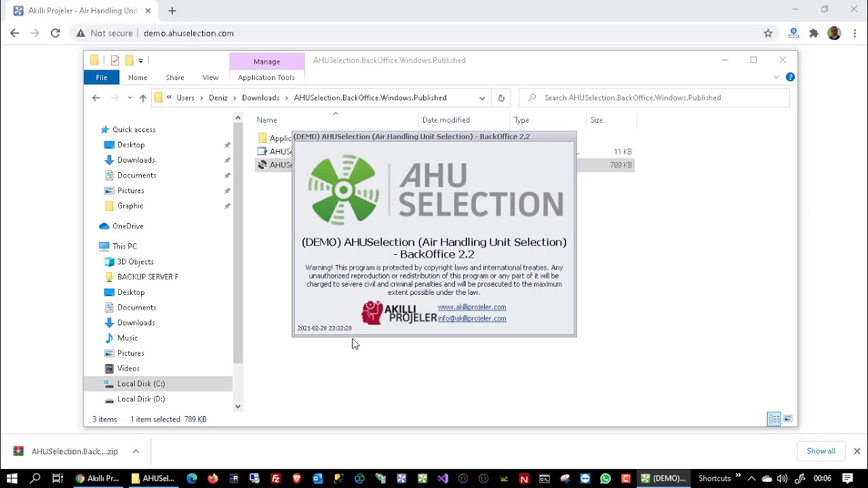Open the View ribbon tab
Image resolution: width=868 pixels, height=488 pixels.
pyautogui.click(x=210, y=77)
